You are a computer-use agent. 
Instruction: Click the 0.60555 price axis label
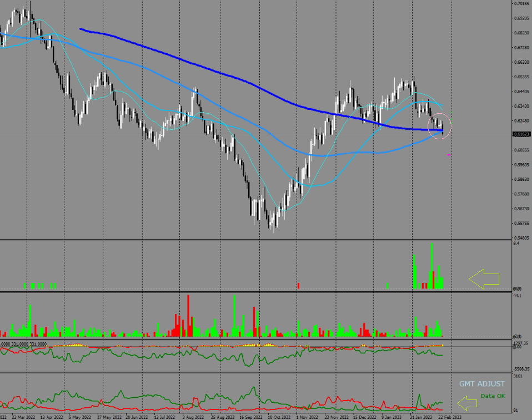(x=521, y=150)
